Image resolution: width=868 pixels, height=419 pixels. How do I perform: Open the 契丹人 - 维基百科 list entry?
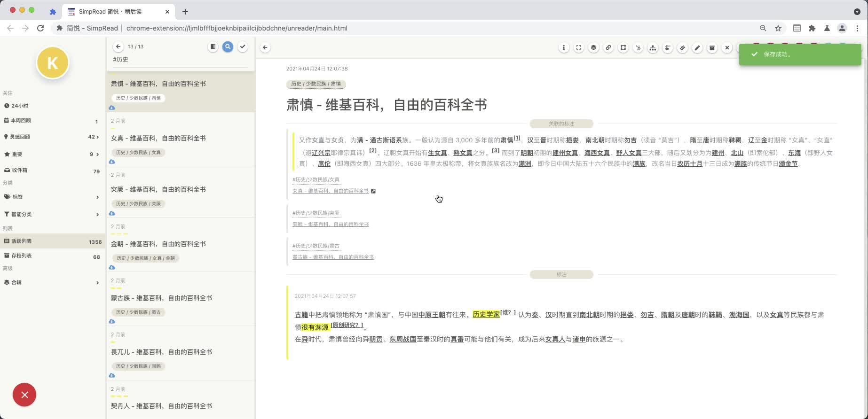161,406
